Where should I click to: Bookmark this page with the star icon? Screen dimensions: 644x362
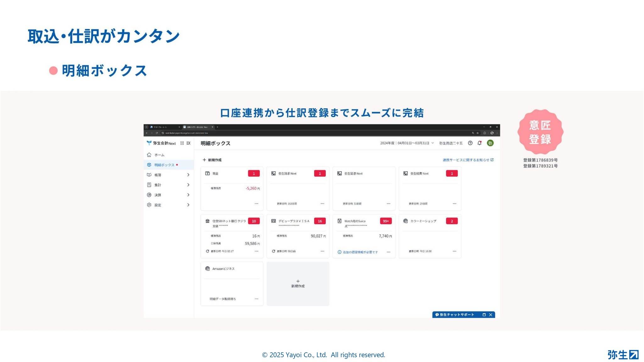(477, 133)
